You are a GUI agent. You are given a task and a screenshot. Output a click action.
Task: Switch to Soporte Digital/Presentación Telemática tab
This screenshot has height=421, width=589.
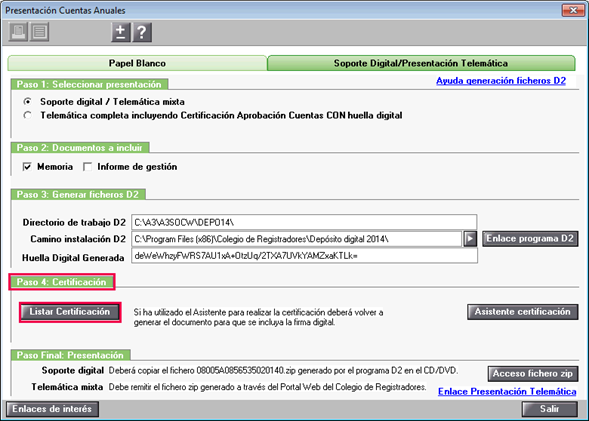[421, 63]
